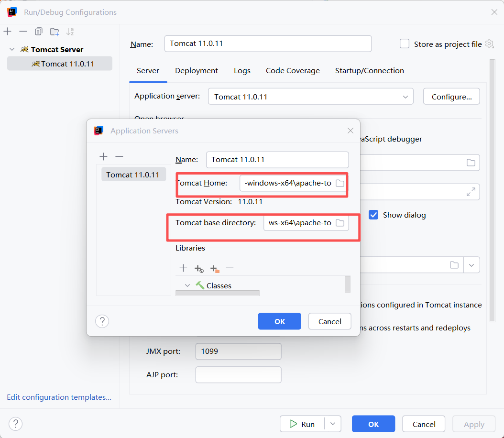Collapse the Classes libraries node

pos(187,285)
